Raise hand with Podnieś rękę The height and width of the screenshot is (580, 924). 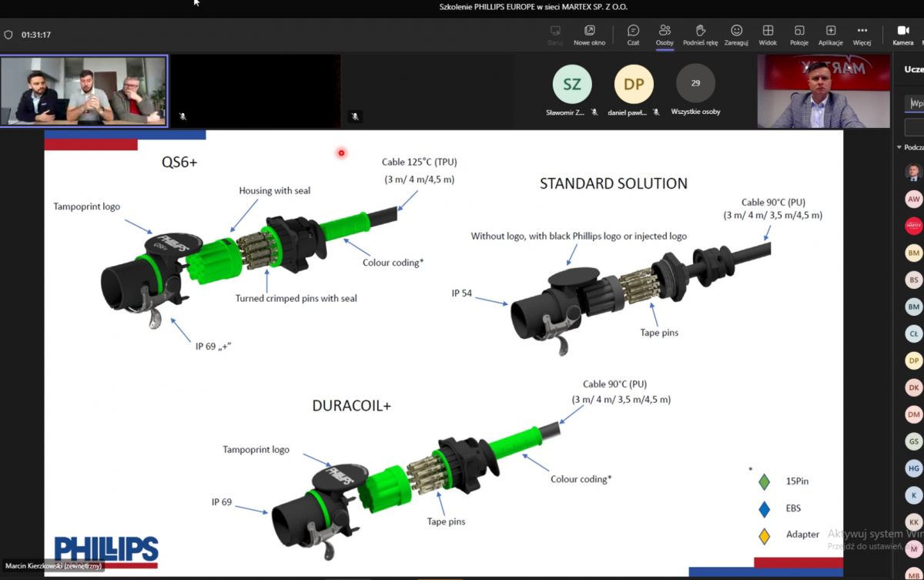click(701, 35)
